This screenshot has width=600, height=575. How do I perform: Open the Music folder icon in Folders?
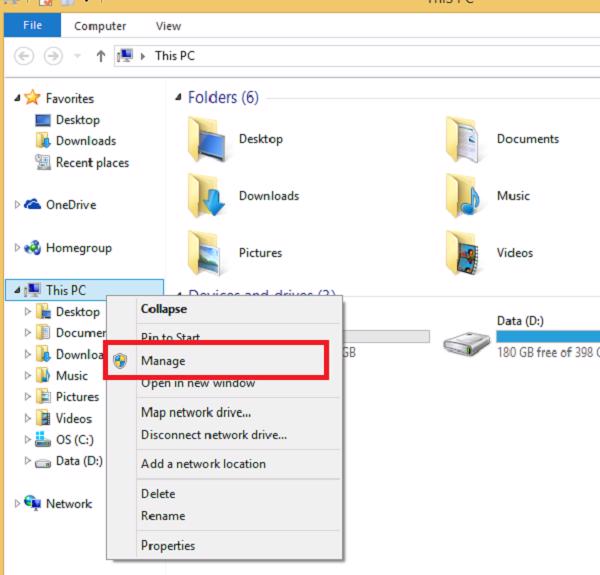pos(465,196)
